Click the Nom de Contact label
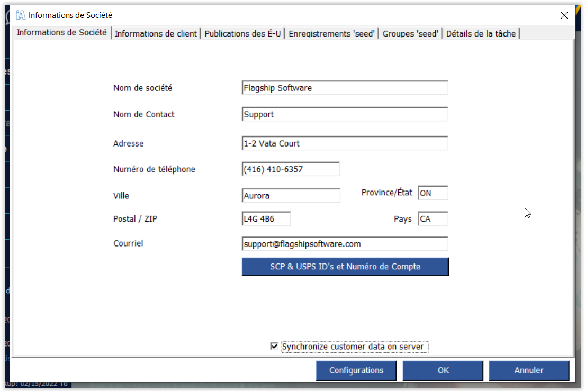The height and width of the screenshot is (392, 585). click(x=143, y=114)
